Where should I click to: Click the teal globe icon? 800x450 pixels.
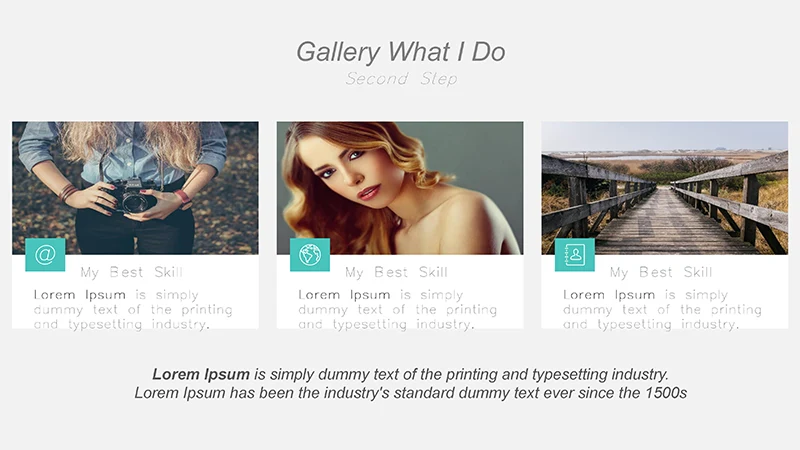coord(310,255)
